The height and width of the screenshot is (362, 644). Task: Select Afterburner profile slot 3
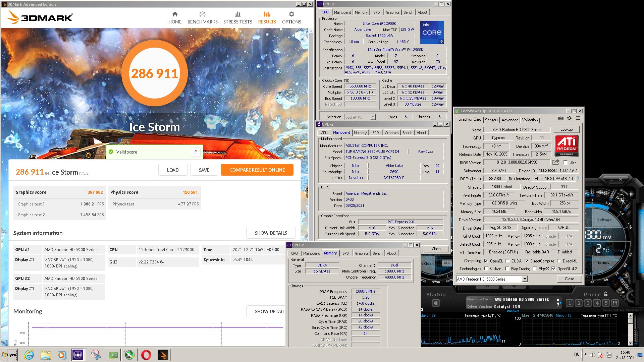tap(588, 303)
